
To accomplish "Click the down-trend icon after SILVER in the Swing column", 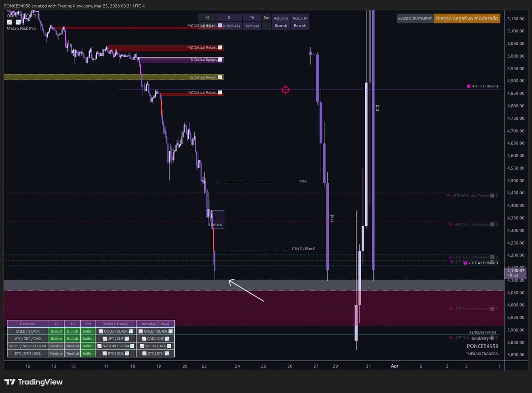I will 130,331.
